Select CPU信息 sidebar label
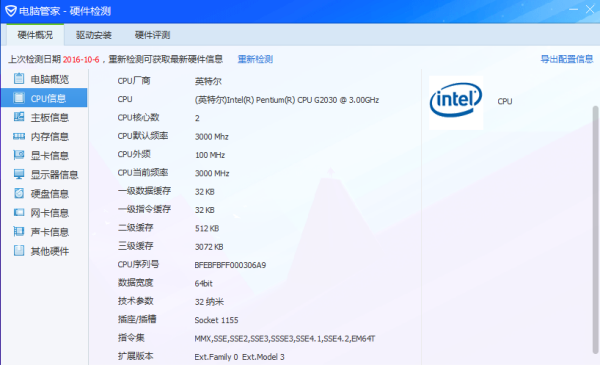The image size is (600, 365). (48, 98)
